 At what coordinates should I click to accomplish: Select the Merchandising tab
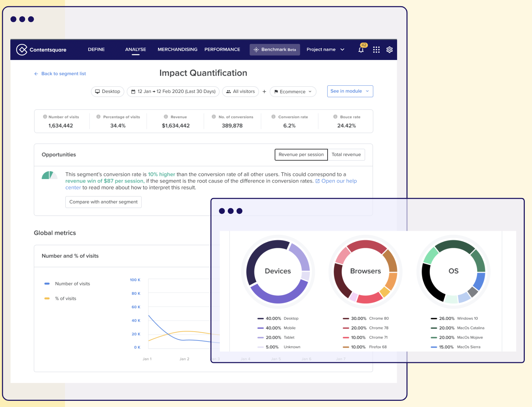177,49
